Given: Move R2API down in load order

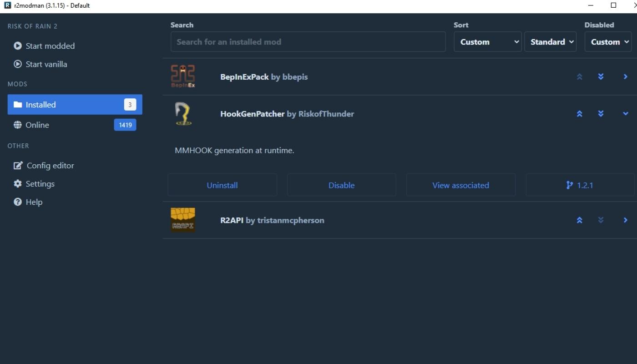Looking at the screenshot, I should pyautogui.click(x=601, y=220).
